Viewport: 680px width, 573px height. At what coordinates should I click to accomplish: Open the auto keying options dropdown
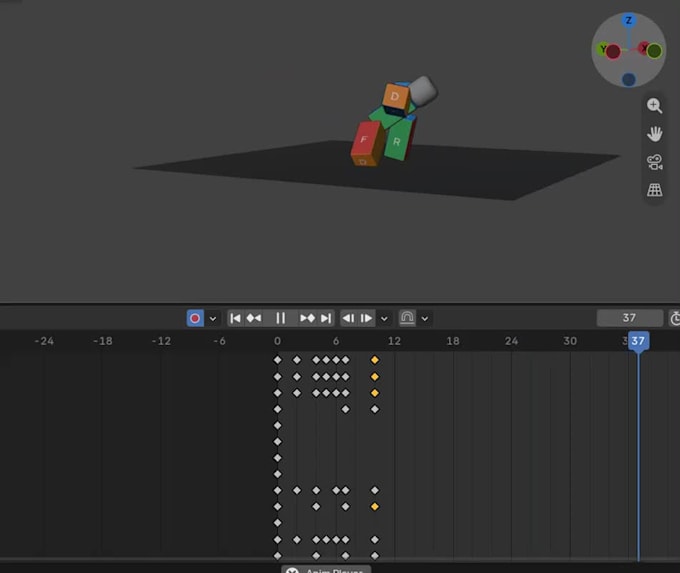(213, 319)
